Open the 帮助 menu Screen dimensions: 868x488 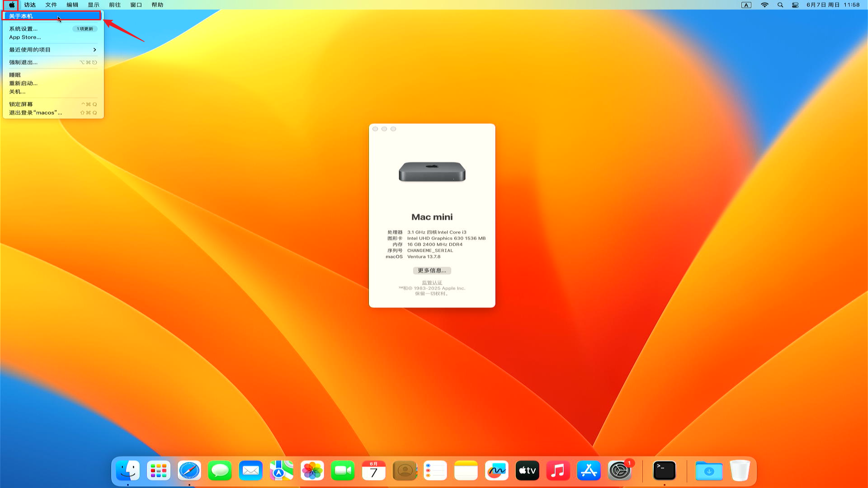coord(157,5)
